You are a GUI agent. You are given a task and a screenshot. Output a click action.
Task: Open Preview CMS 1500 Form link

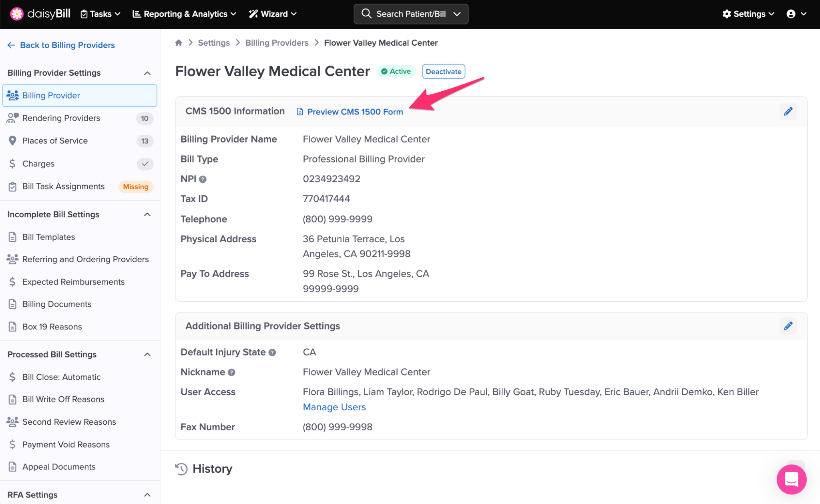[355, 112]
